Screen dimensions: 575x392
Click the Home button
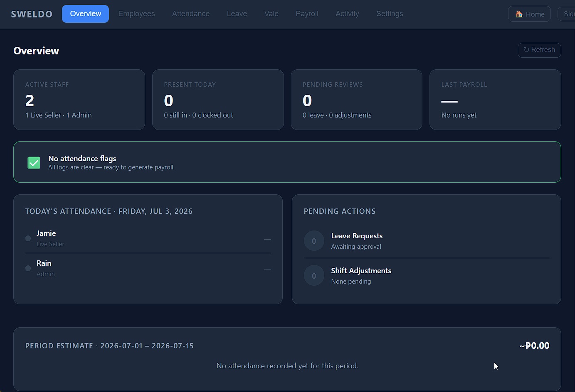tap(529, 14)
